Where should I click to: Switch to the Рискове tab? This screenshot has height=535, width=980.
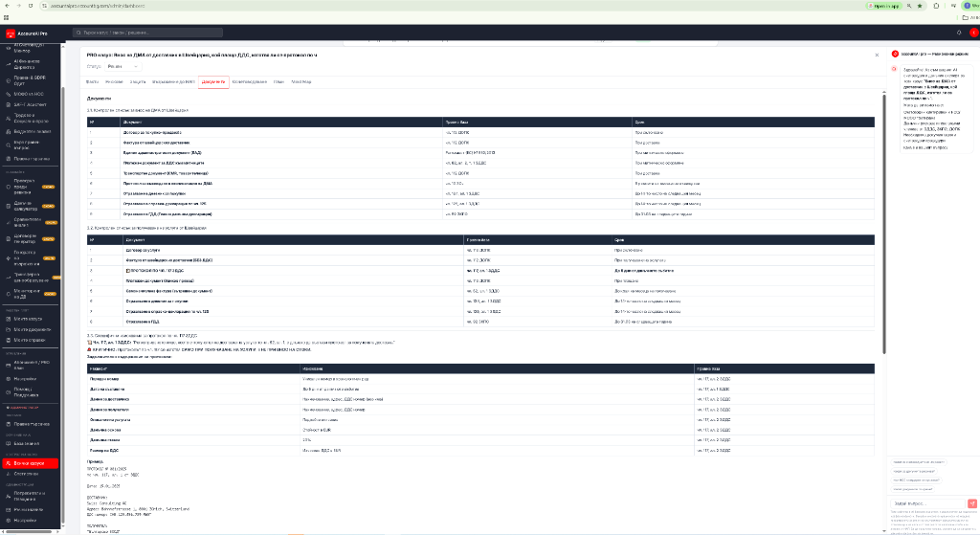coord(115,82)
